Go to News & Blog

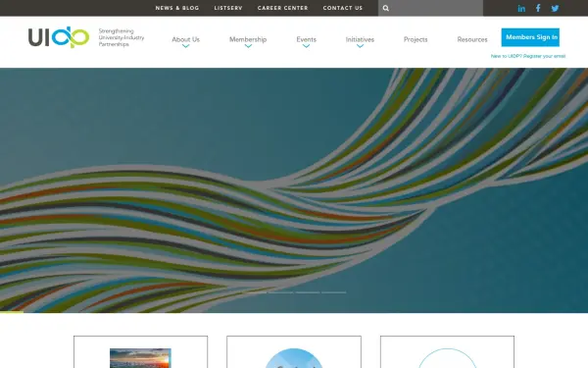coord(177,8)
